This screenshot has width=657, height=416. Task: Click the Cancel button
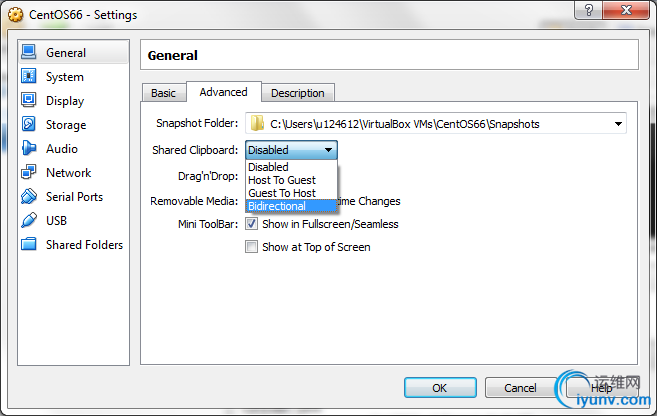520,388
